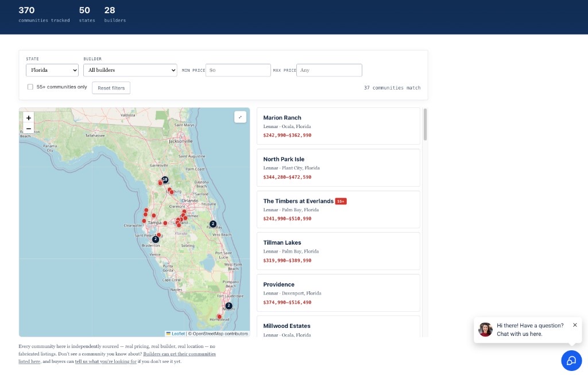Open The Timbers at Everlands listing
Image resolution: width=588 pixels, height=375 pixels.
pos(338,210)
